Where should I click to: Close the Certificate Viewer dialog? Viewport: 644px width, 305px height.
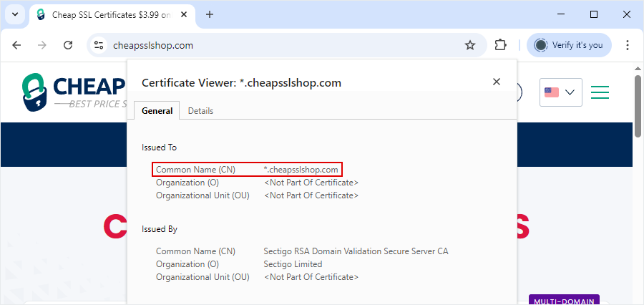pos(497,82)
